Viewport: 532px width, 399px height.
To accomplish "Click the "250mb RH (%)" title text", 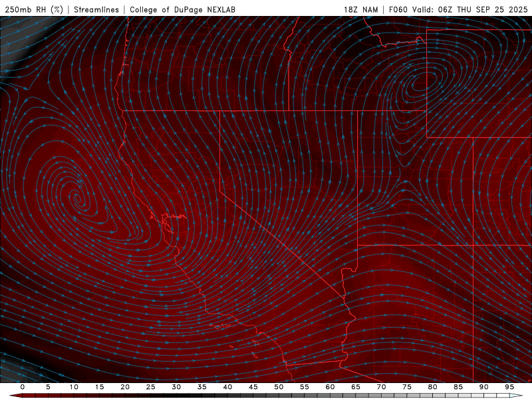I will click(x=34, y=9).
